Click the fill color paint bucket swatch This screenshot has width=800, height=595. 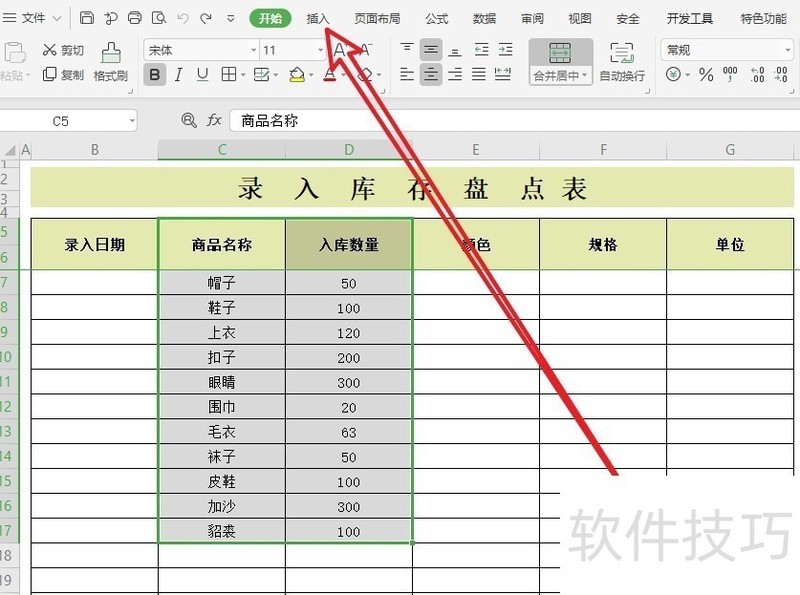(296, 75)
